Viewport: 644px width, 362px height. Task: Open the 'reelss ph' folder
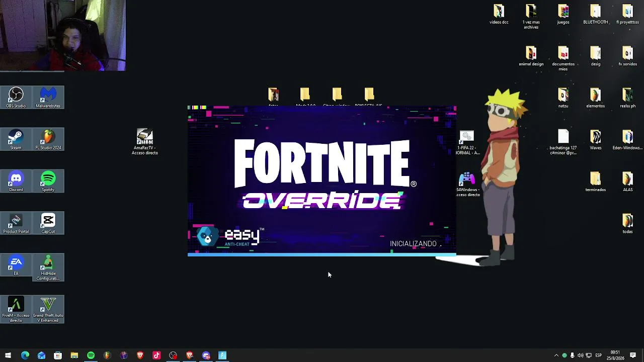(627, 98)
